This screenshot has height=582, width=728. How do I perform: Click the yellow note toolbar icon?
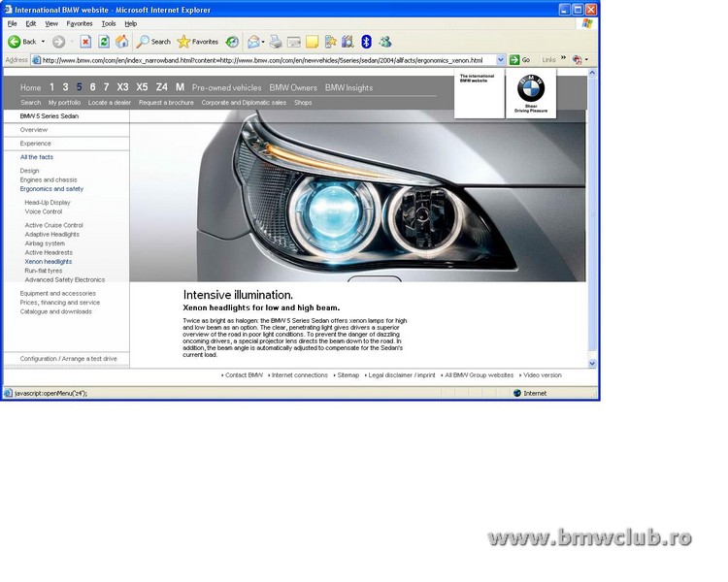pyautogui.click(x=312, y=42)
